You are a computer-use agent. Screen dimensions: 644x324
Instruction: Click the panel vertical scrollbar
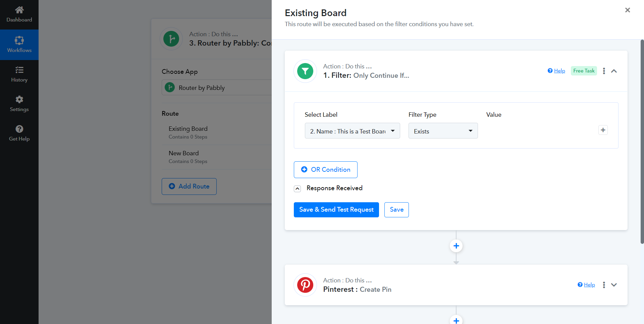(x=642, y=141)
